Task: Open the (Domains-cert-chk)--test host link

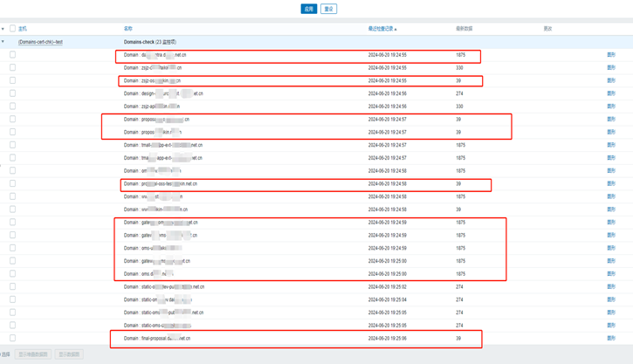Action: (x=40, y=42)
